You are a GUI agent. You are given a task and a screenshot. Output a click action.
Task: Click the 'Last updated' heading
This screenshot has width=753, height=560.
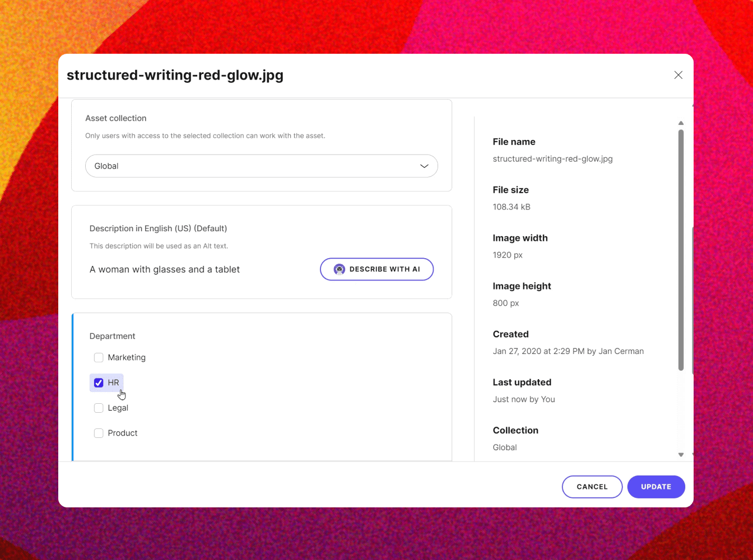click(x=522, y=382)
